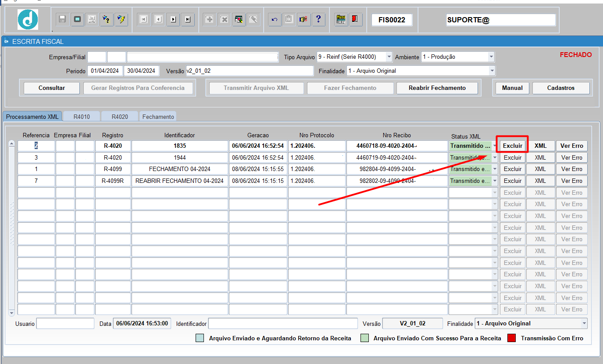Image resolution: width=603 pixels, height=364 pixels.
Task: Open the Tipo Arquivo dropdown
Action: [389, 57]
